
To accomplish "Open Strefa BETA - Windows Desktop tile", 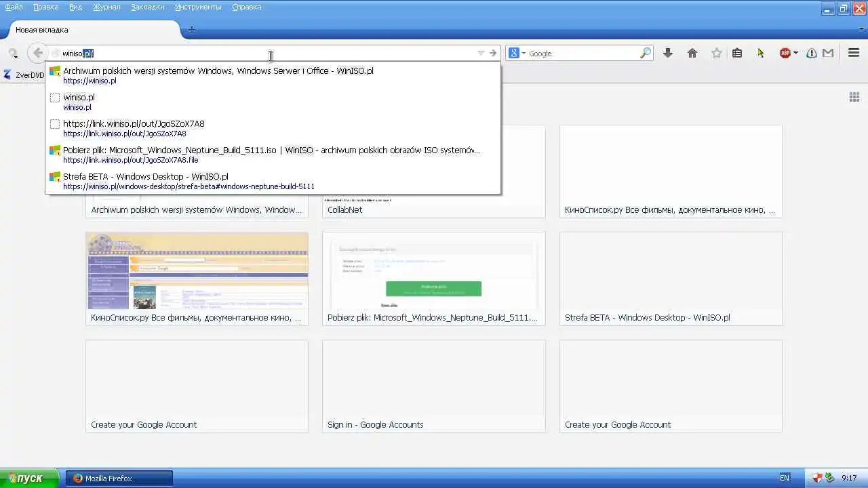I will [x=671, y=279].
